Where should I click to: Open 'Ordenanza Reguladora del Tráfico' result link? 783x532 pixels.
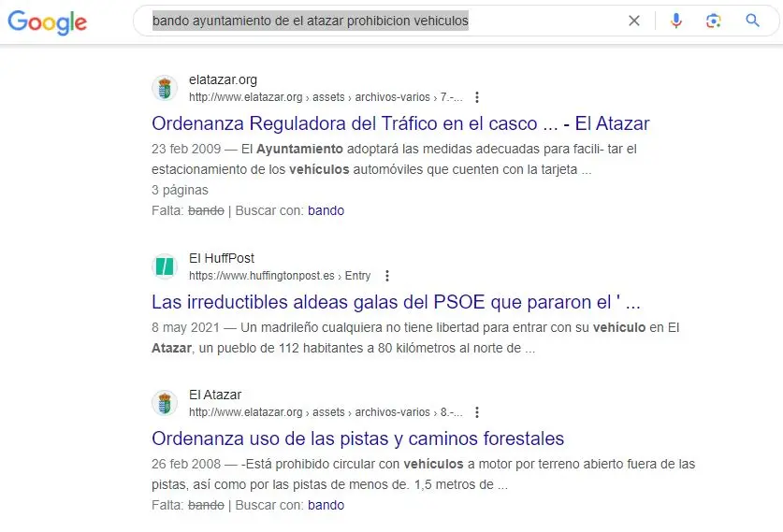pyautogui.click(x=400, y=123)
